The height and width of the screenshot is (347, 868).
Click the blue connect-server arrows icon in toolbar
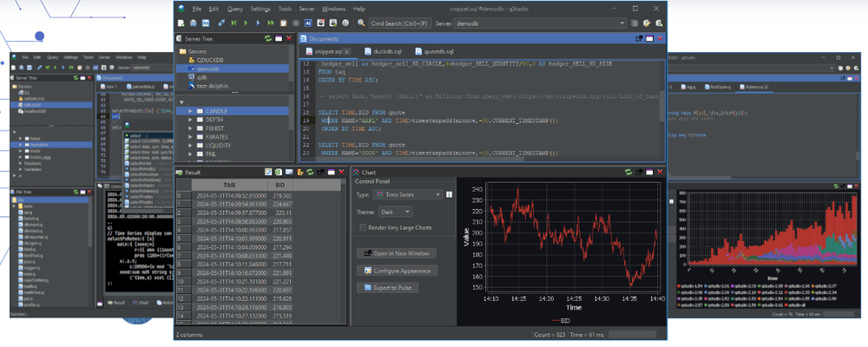[x=221, y=23]
